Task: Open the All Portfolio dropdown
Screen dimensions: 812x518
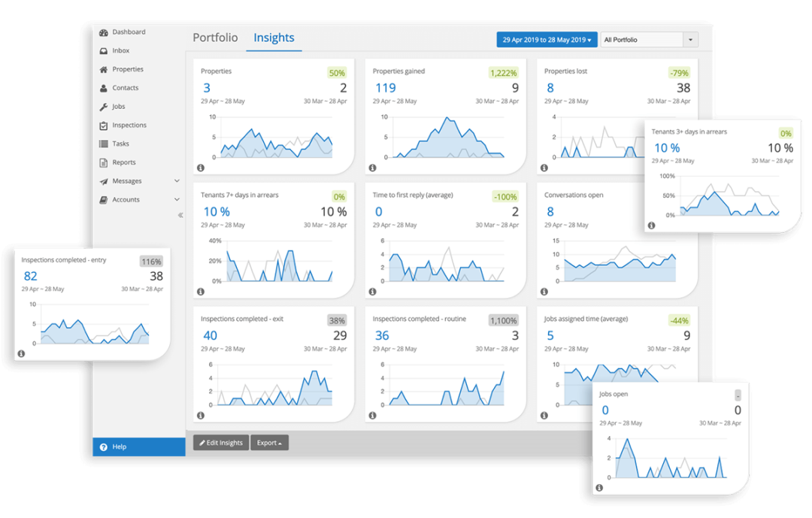Action: click(x=649, y=40)
